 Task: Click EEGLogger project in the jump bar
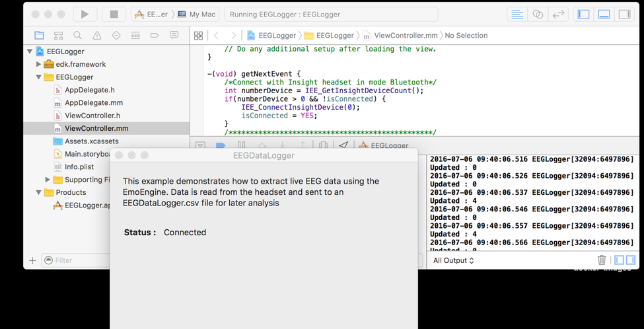pos(271,35)
